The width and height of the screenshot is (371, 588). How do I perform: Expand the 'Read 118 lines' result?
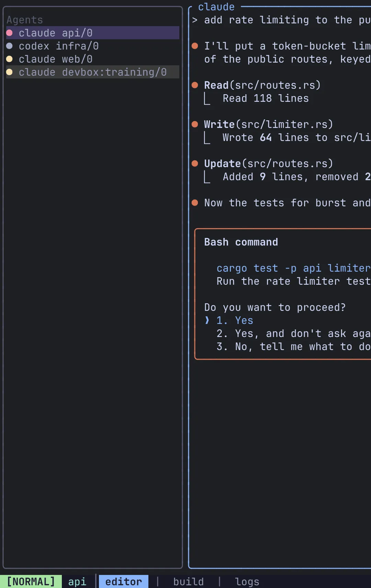[266, 98]
